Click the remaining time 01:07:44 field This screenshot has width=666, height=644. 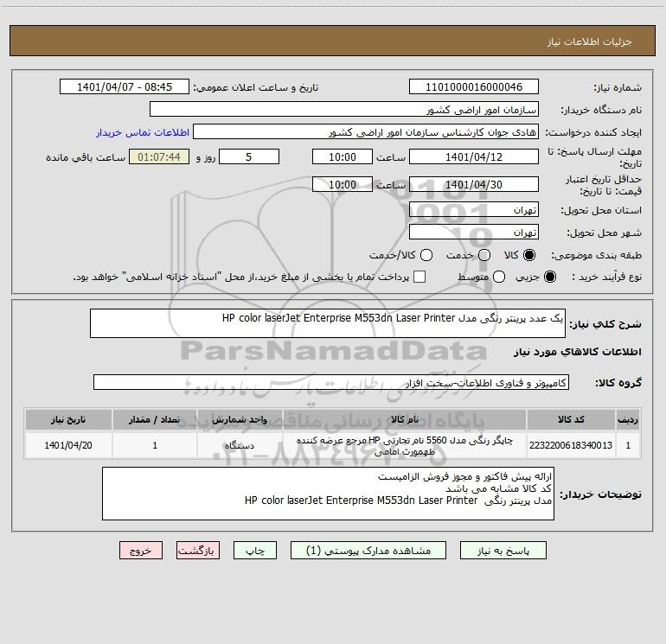(x=159, y=156)
